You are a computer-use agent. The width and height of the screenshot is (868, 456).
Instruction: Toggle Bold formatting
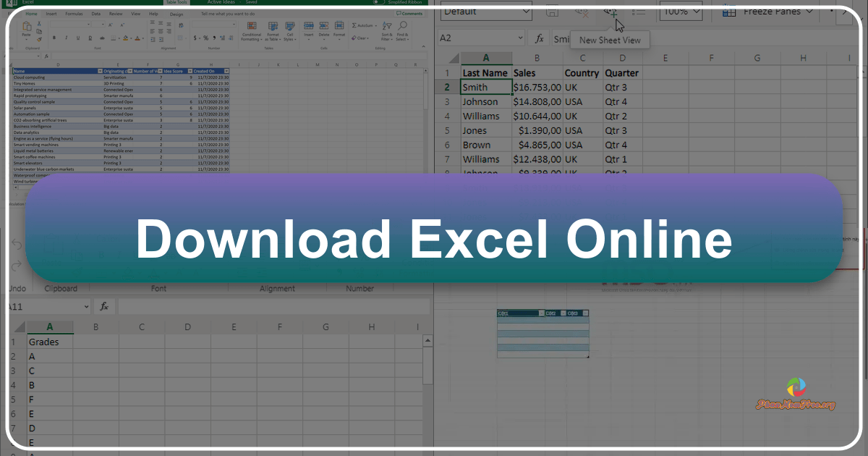(54, 36)
